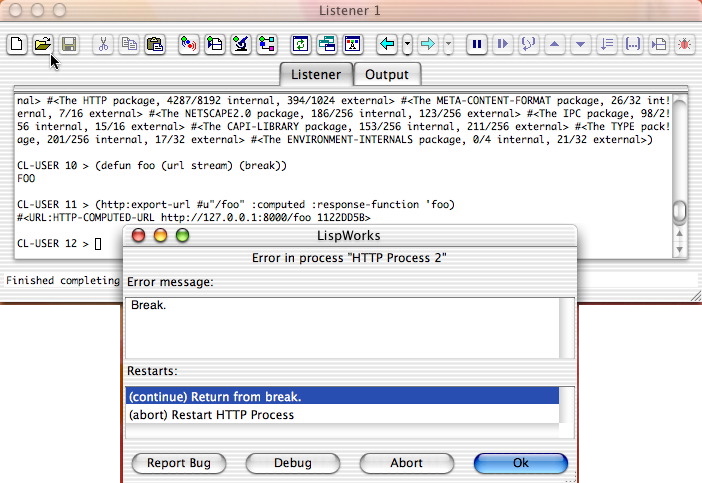702x483 pixels.
Task: Open the back history dropdown arrow
Action: coord(407,44)
